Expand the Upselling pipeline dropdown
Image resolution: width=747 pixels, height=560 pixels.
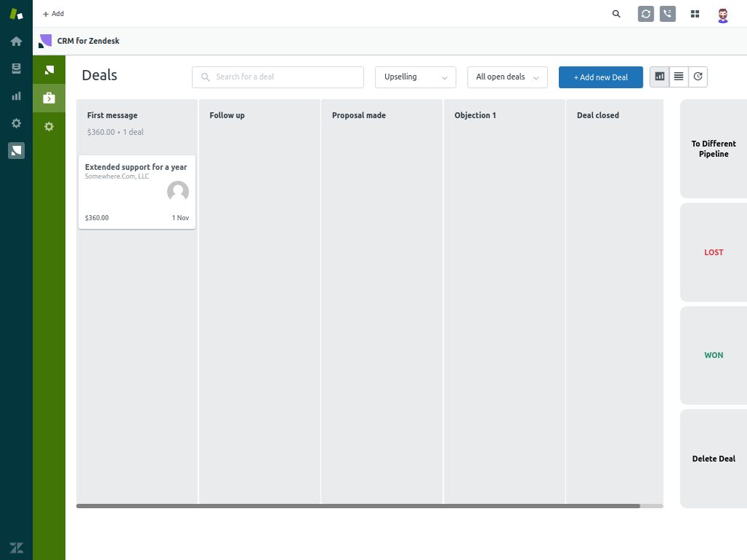tap(415, 77)
